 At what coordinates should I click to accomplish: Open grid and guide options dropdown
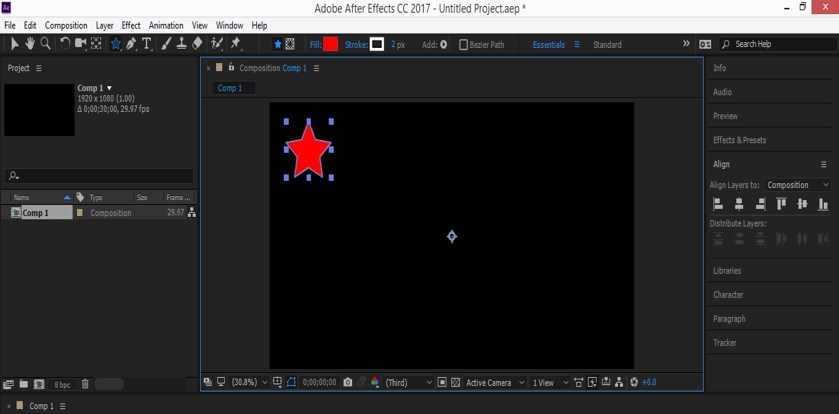(277, 382)
